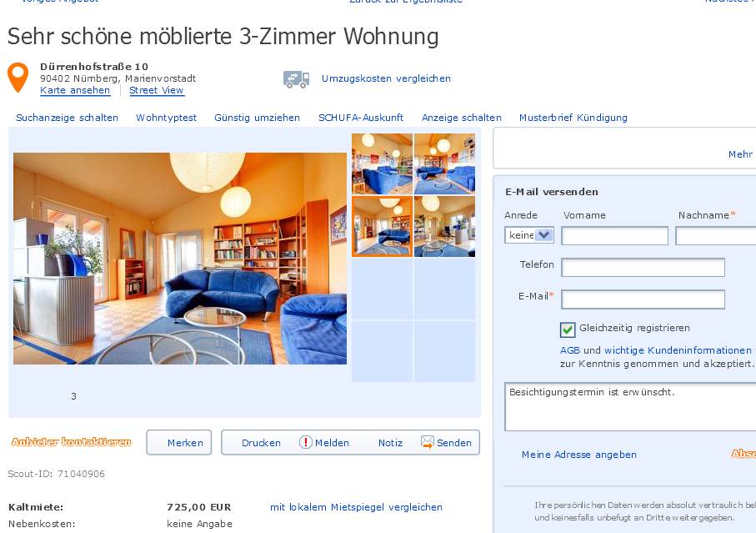Open the Wohntyptest menu item

click(167, 118)
